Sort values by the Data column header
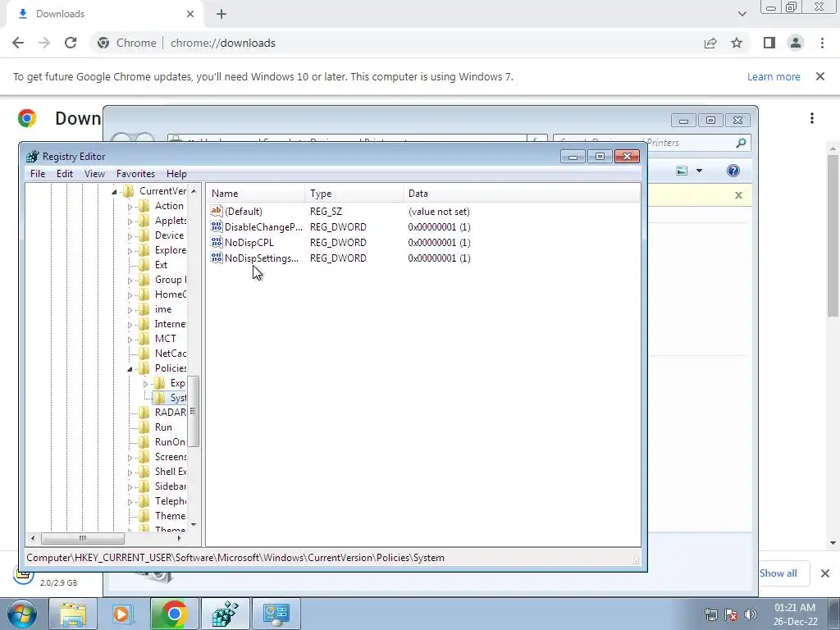Screen dimensions: 840x630 (521, 194)
